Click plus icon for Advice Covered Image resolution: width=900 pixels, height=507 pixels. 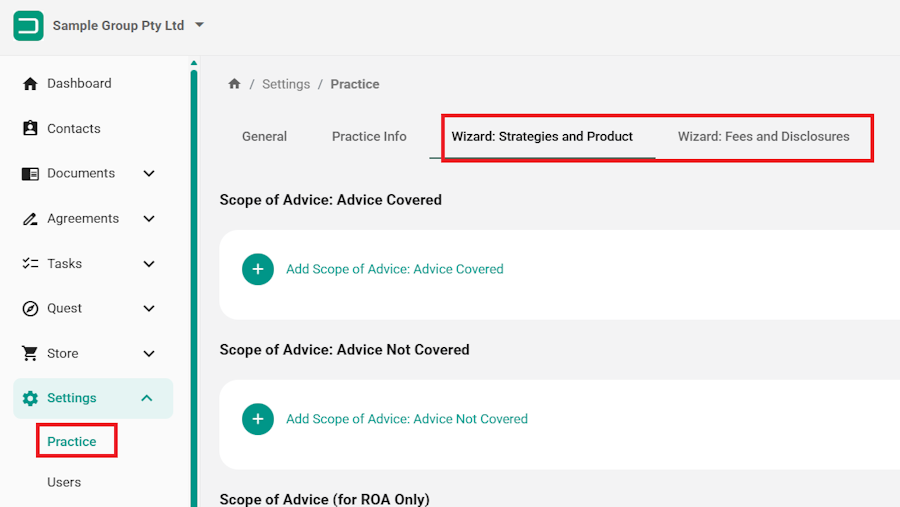point(258,269)
